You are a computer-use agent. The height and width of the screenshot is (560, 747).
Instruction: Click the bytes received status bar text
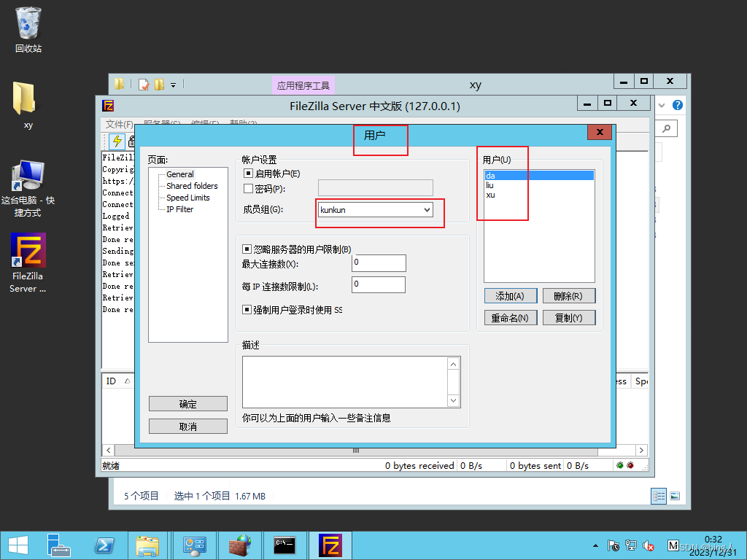click(x=419, y=466)
